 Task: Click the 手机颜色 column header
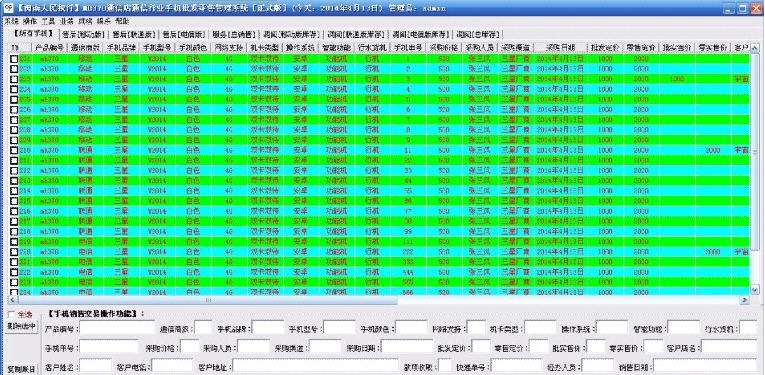click(192, 48)
